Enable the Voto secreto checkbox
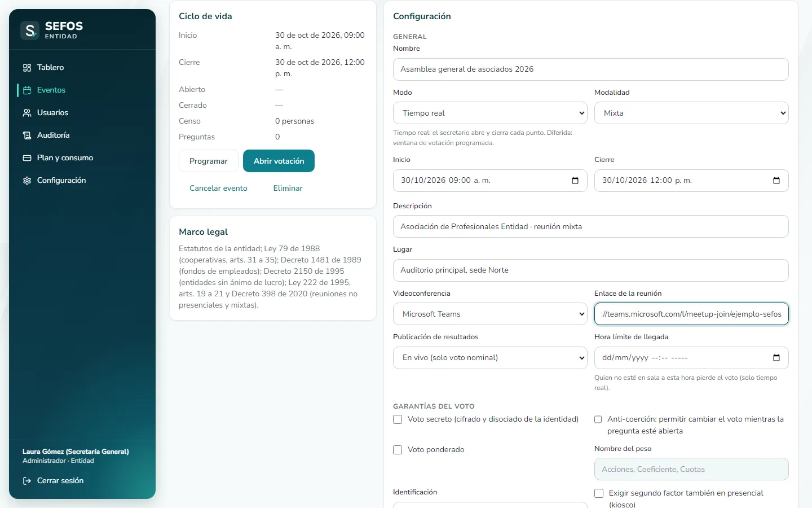The image size is (812, 508). 398,419
